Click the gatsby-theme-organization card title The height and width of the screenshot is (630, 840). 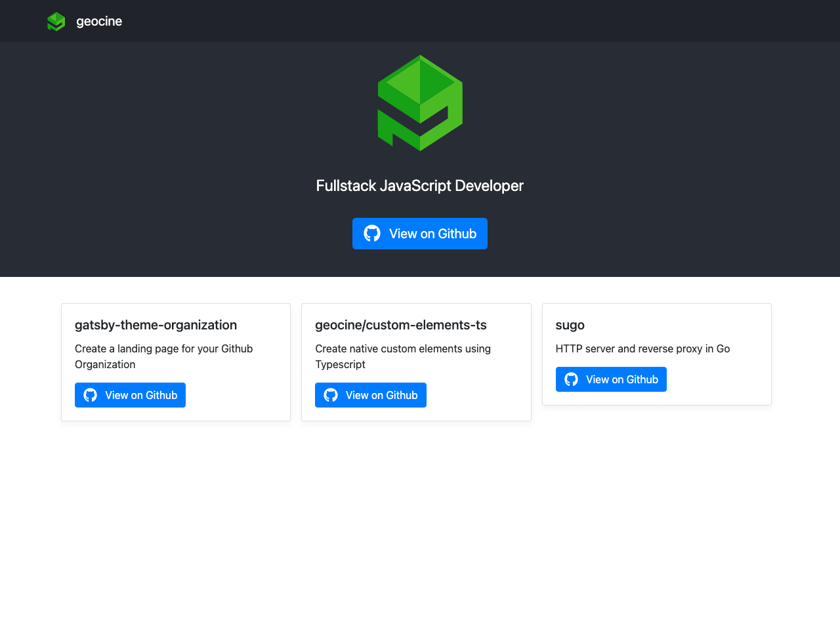(156, 325)
